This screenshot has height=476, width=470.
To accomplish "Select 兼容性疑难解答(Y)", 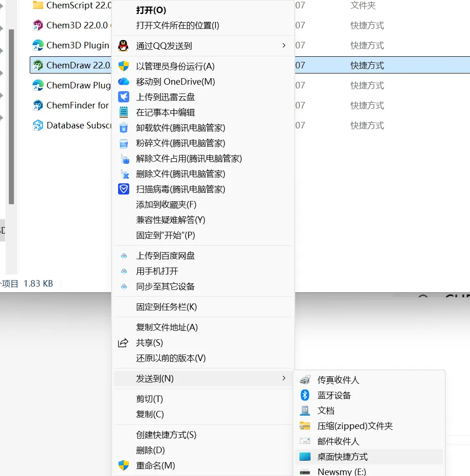I will 171,220.
